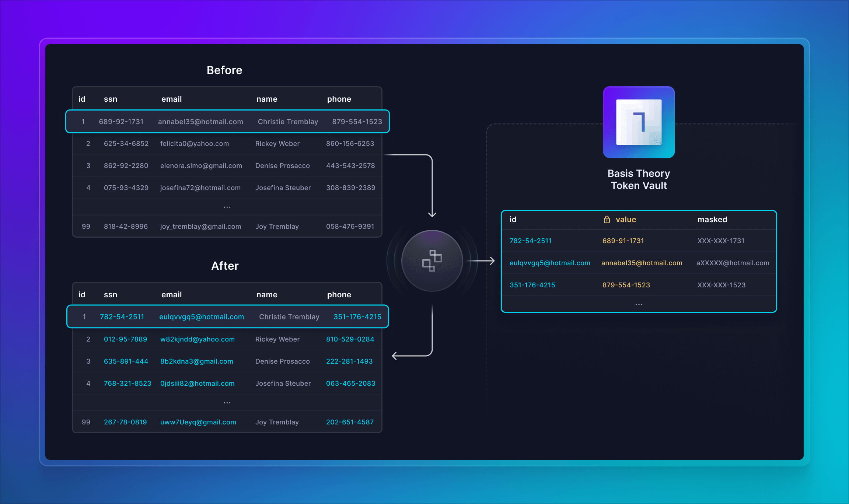Click the 'phone' header in the Before table
The width and height of the screenshot is (849, 504).
pyautogui.click(x=339, y=99)
